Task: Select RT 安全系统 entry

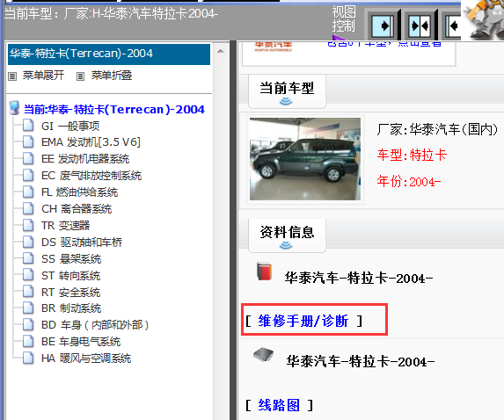Action: point(70,293)
